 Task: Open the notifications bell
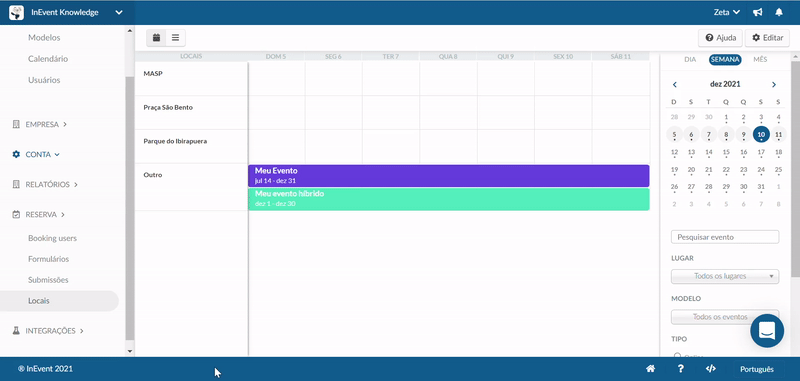779,12
